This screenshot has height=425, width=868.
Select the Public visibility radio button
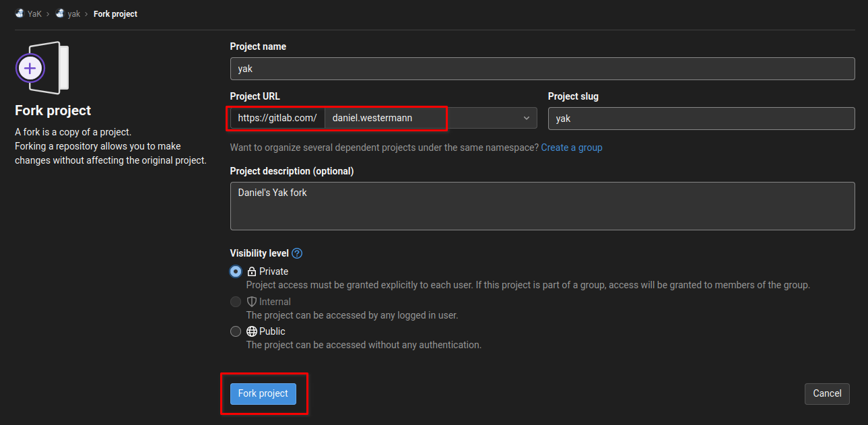coord(236,331)
